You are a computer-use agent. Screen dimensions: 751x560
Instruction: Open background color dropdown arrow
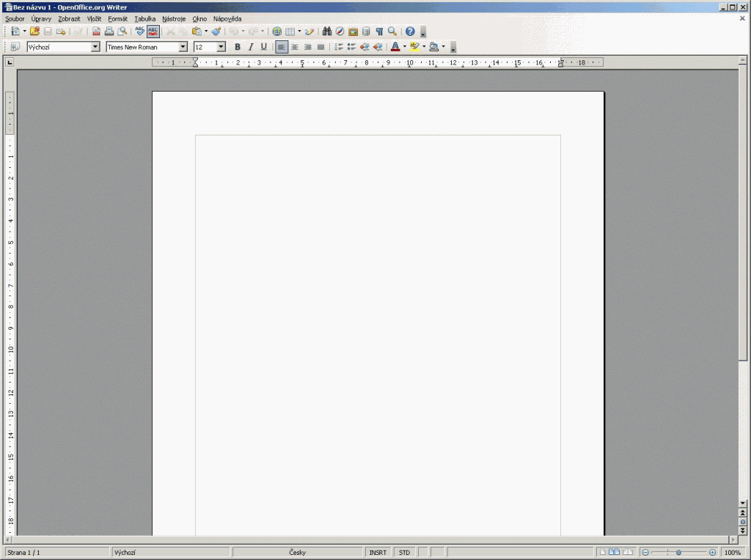[443, 47]
